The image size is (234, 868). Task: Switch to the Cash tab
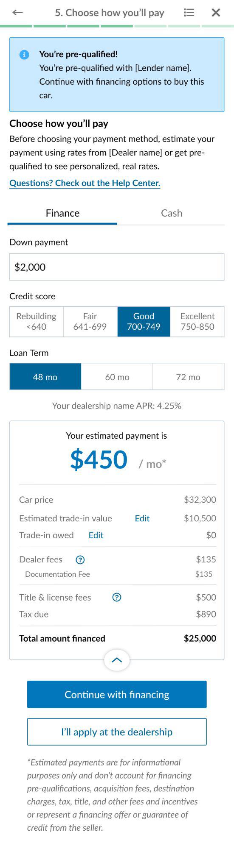coord(172,213)
